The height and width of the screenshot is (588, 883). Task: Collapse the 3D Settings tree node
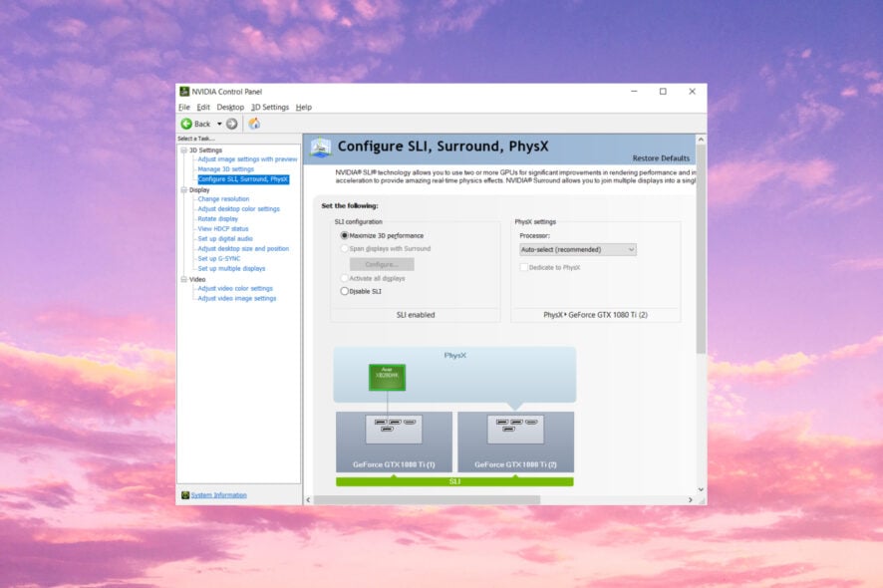pos(183,150)
